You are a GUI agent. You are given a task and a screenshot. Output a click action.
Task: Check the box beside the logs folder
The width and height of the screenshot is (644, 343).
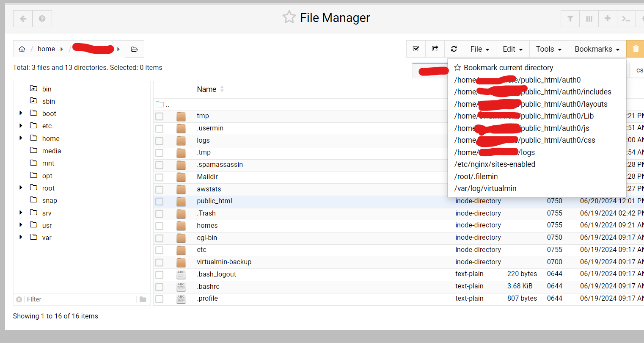[159, 141]
